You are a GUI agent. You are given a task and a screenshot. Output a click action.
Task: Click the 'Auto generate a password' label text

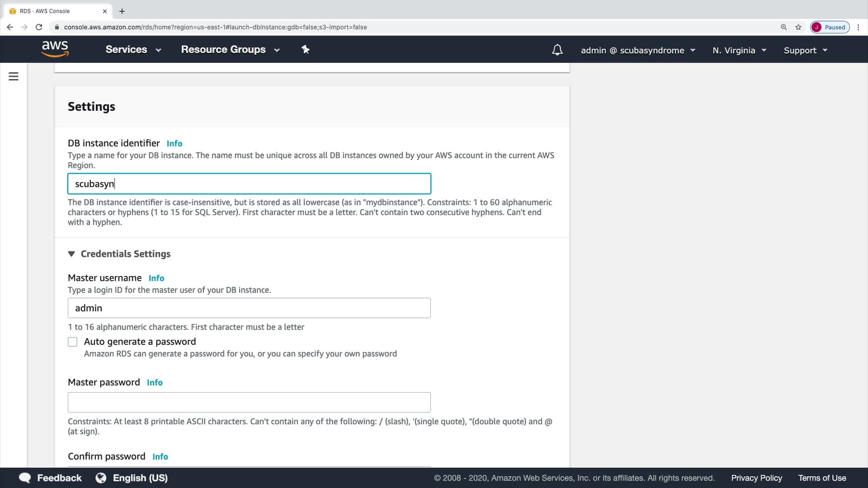(x=140, y=342)
